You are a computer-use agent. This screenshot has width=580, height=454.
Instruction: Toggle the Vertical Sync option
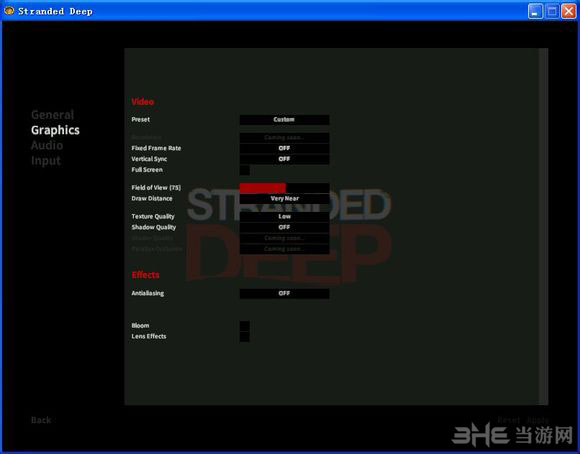tap(284, 159)
